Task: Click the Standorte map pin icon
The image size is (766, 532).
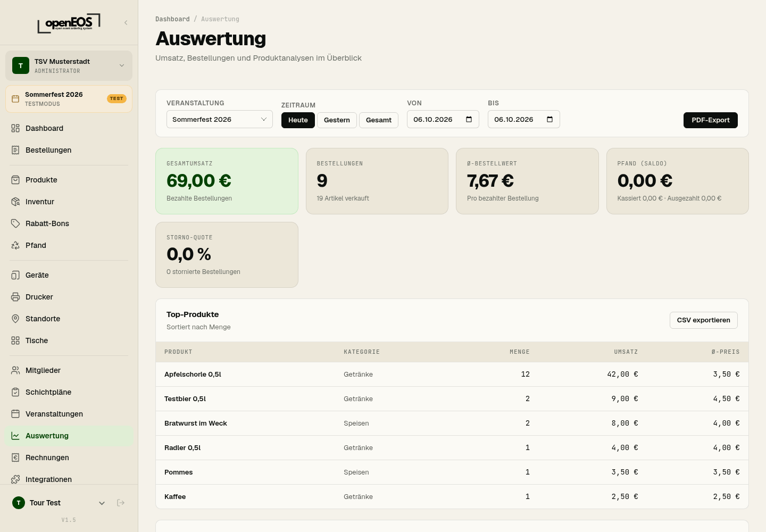Action: coord(15,319)
